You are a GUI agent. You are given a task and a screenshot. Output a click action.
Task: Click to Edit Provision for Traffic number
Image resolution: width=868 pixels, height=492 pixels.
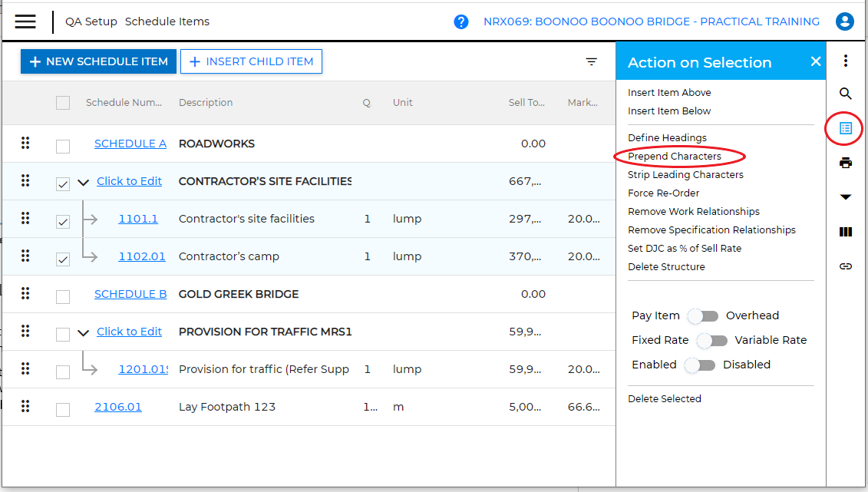pos(129,332)
